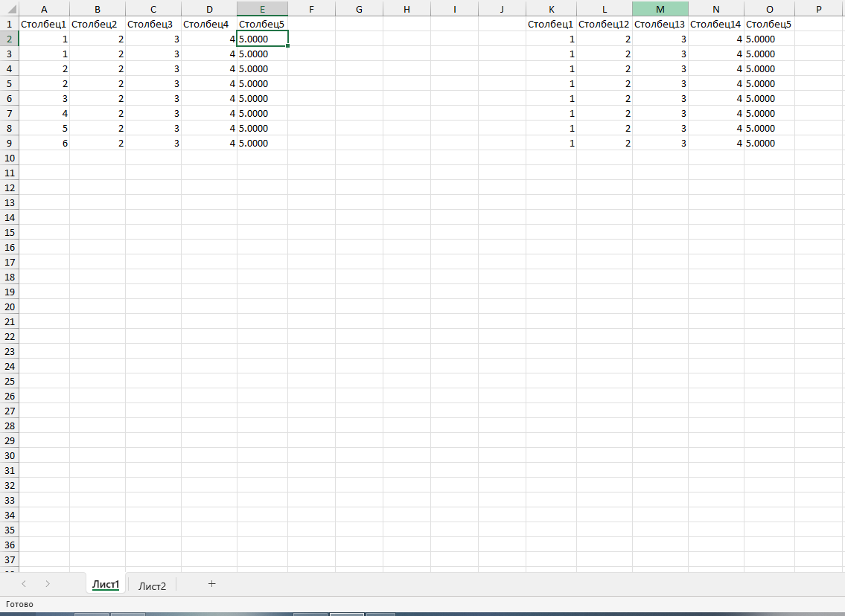Click the next sheet navigation arrow

pos(46,584)
